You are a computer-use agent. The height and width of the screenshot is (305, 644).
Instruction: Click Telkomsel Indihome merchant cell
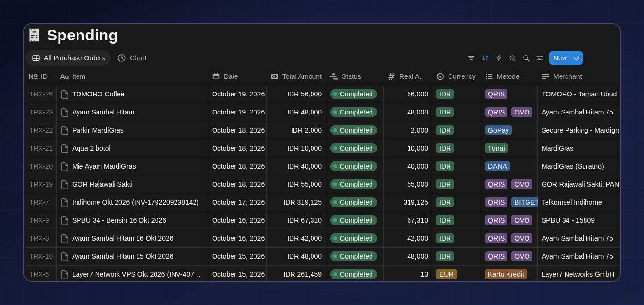tap(579, 202)
